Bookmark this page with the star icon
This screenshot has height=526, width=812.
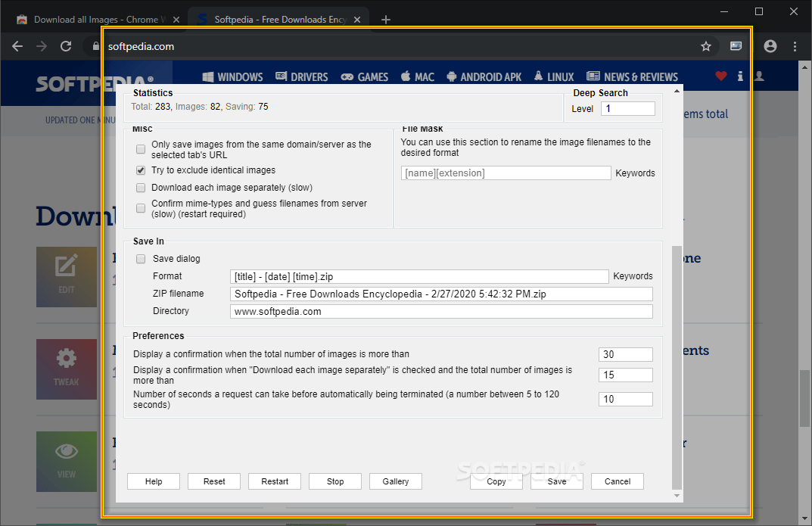click(x=706, y=47)
